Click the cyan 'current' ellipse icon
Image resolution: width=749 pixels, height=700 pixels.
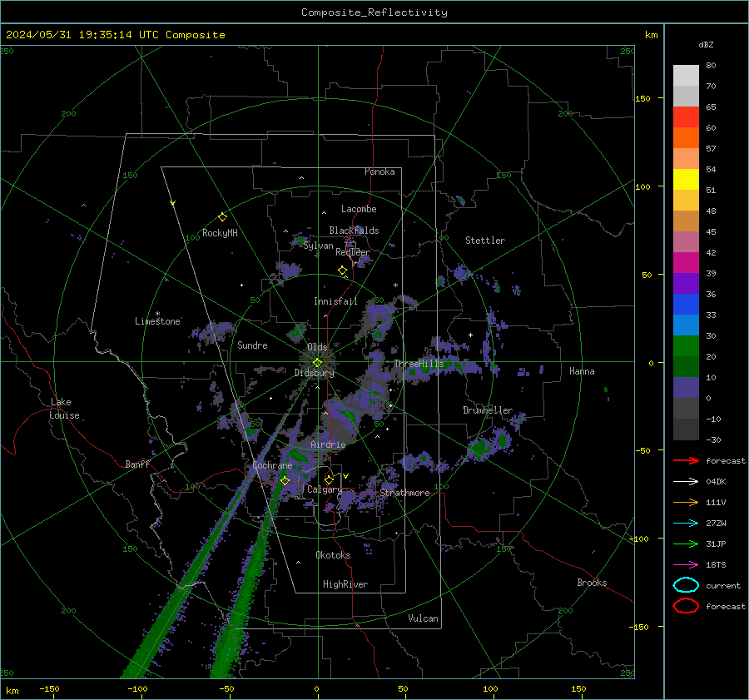[686, 585]
